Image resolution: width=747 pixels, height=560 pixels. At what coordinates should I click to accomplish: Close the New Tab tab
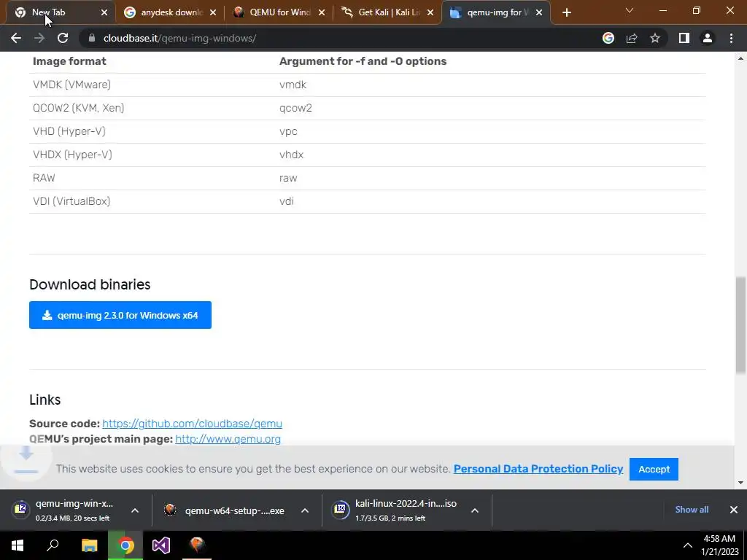pos(104,13)
